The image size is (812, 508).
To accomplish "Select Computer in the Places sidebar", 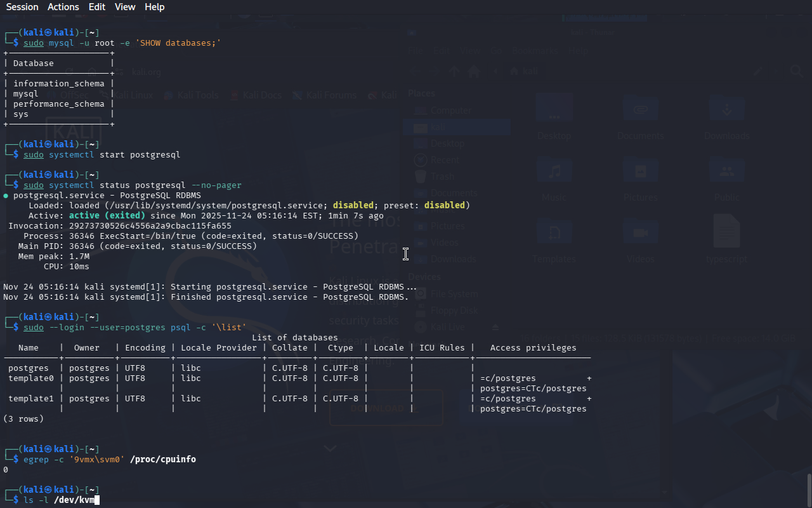I will [x=450, y=110].
